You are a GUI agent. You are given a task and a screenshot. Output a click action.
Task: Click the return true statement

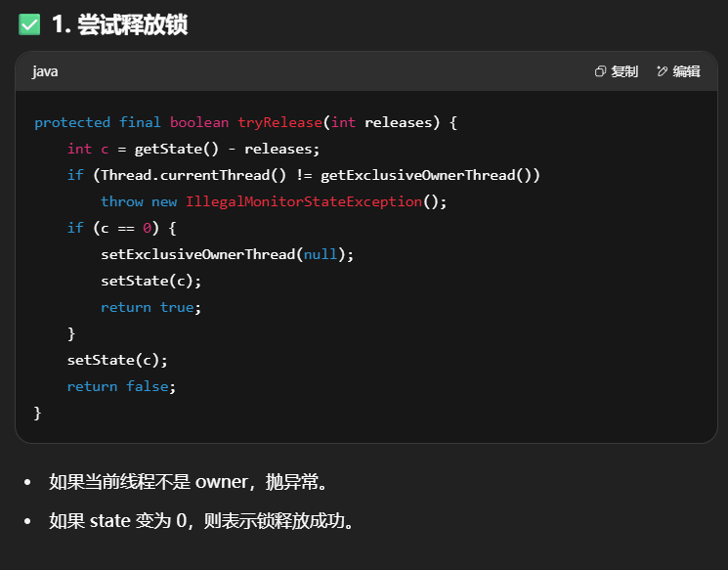(150, 307)
